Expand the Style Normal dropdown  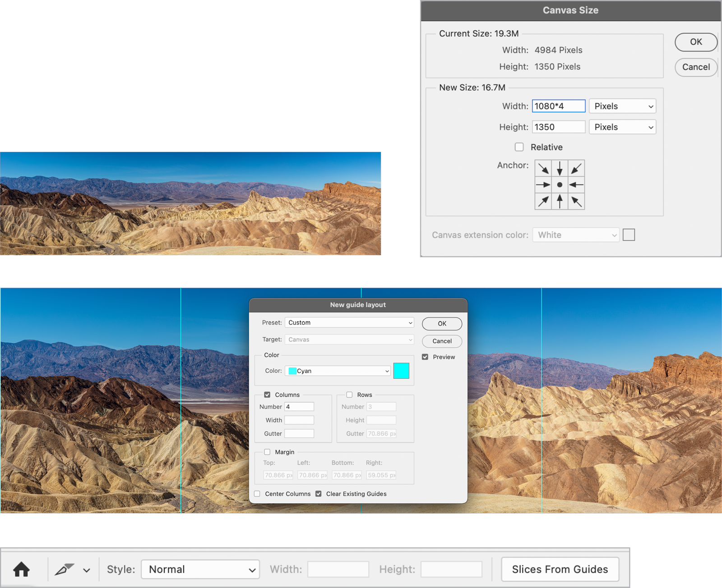point(200,570)
